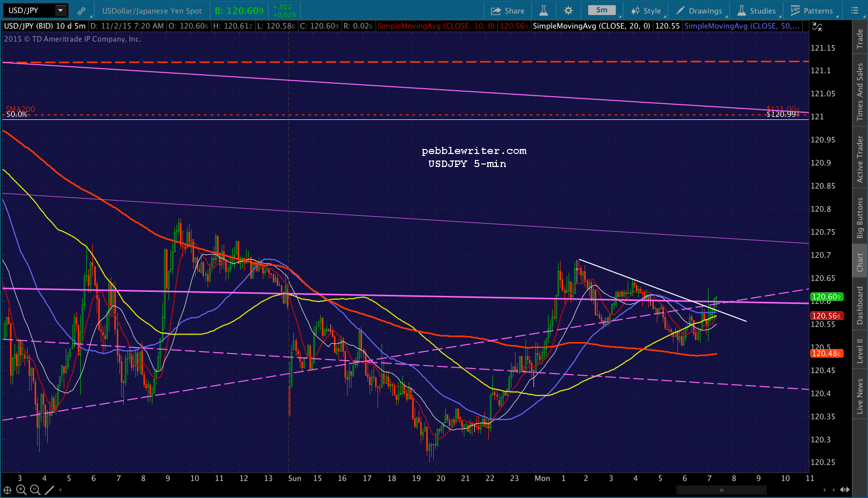Click the time axis scrollbar handle

[x=722, y=490]
